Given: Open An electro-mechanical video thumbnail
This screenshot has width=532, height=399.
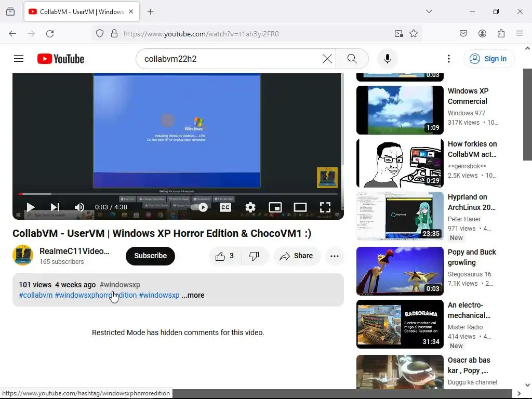Looking at the screenshot, I should click(x=400, y=324).
